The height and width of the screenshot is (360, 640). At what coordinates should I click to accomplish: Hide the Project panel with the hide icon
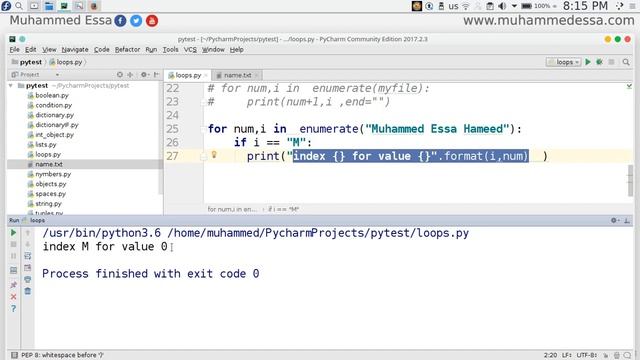pos(156,75)
